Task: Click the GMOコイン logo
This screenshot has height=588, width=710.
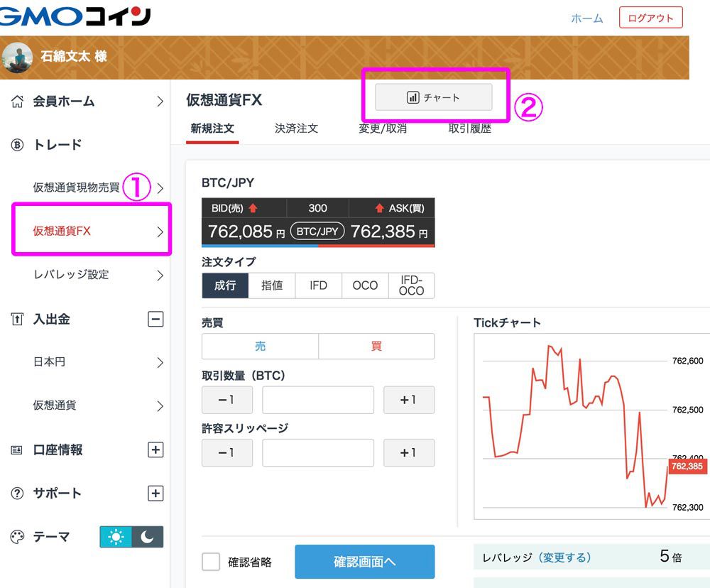Action: pos(75,17)
